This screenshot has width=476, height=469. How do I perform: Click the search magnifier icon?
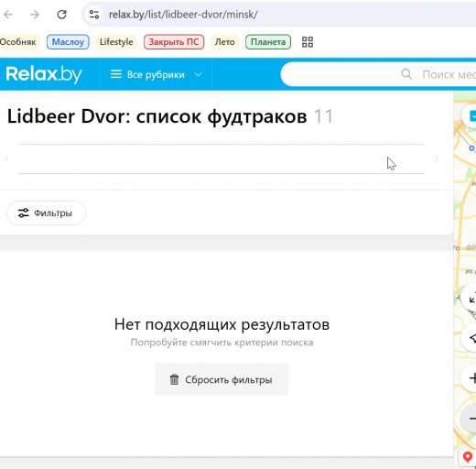coord(406,74)
